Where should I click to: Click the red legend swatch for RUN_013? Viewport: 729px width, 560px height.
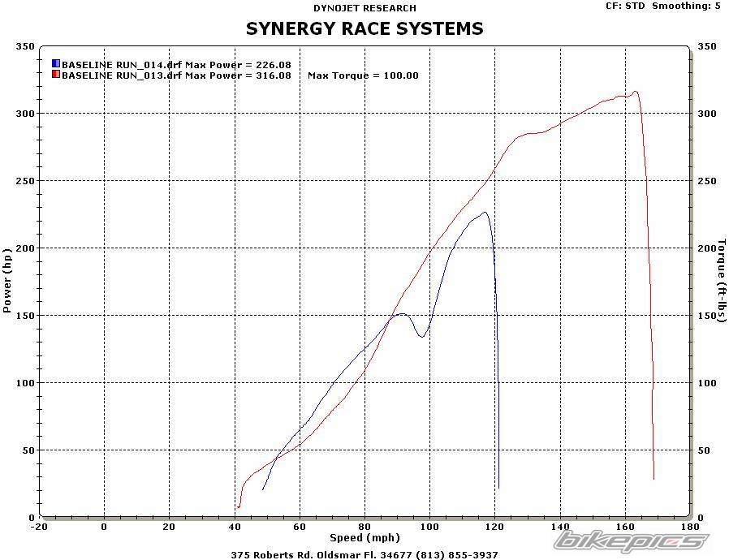[x=55, y=75]
